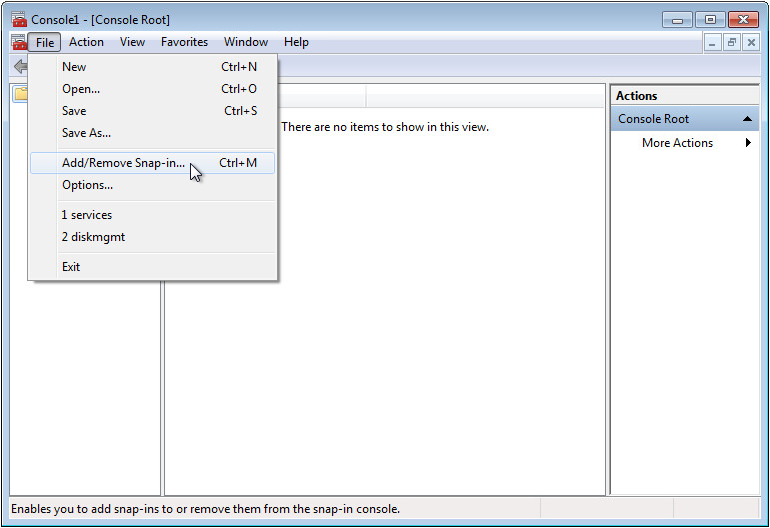Close the Console1 main window
Viewport: 770px width, 528px height.
(743, 20)
